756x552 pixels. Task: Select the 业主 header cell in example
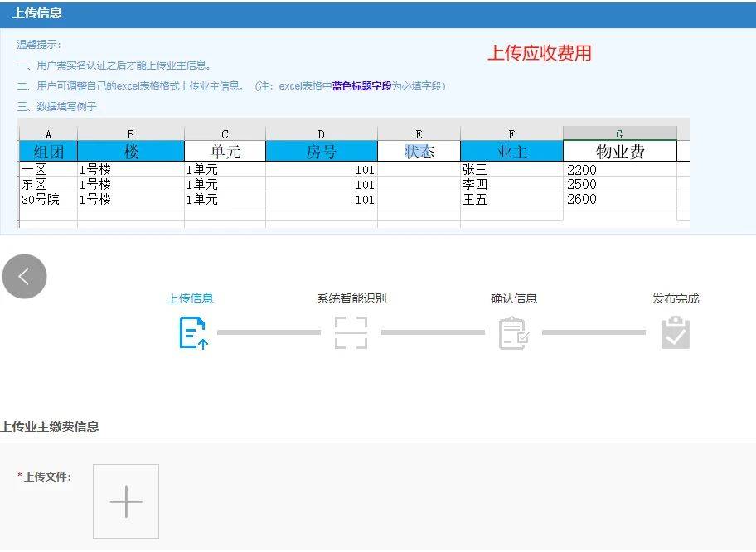pos(511,151)
